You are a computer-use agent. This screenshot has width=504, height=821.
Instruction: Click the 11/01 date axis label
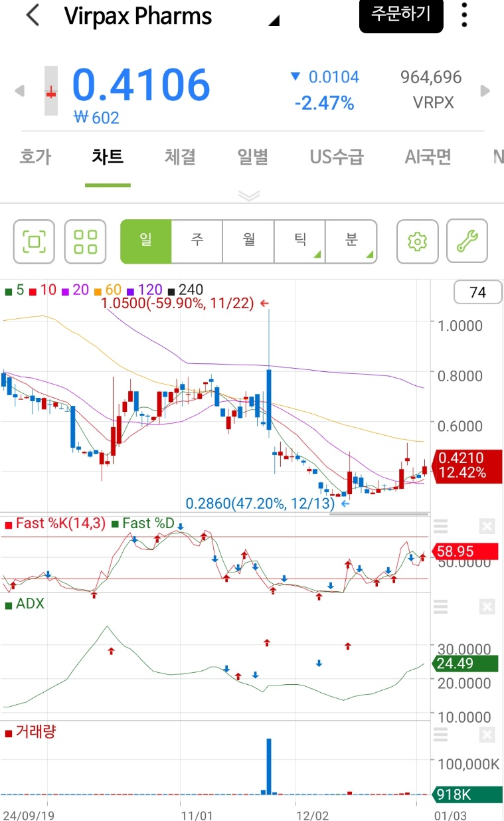point(197,814)
